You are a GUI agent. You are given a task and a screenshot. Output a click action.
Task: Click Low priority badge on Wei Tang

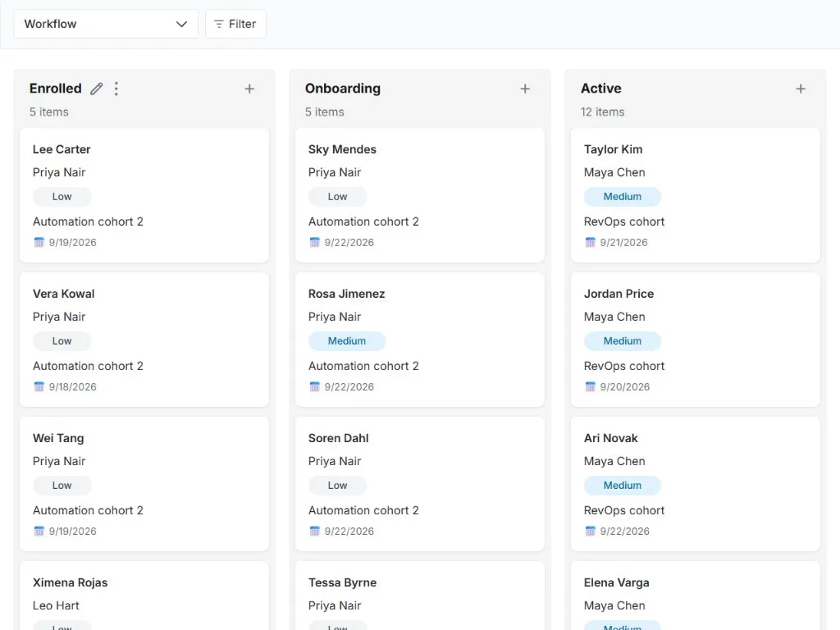click(62, 486)
